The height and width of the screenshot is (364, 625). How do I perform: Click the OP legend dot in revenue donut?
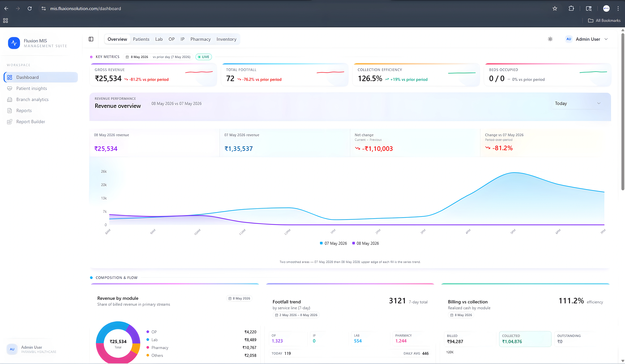[x=148, y=332]
